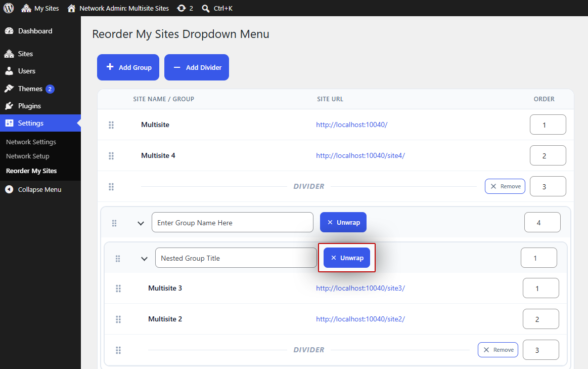Screen dimensions: 588x369
Task: Remove the divider inside nested group
Action: (498, 350)
